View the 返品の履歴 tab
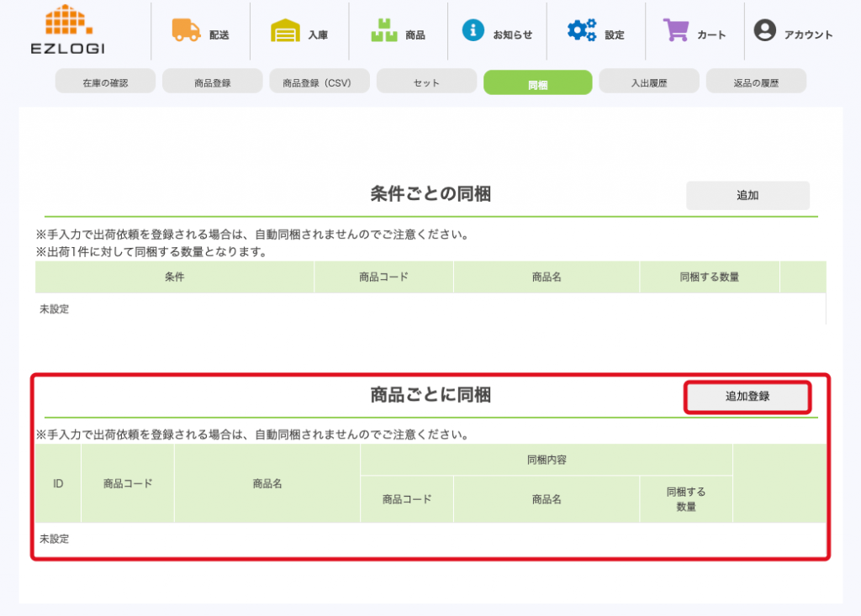This screenshot has height=616, width=861. (756, 82)
